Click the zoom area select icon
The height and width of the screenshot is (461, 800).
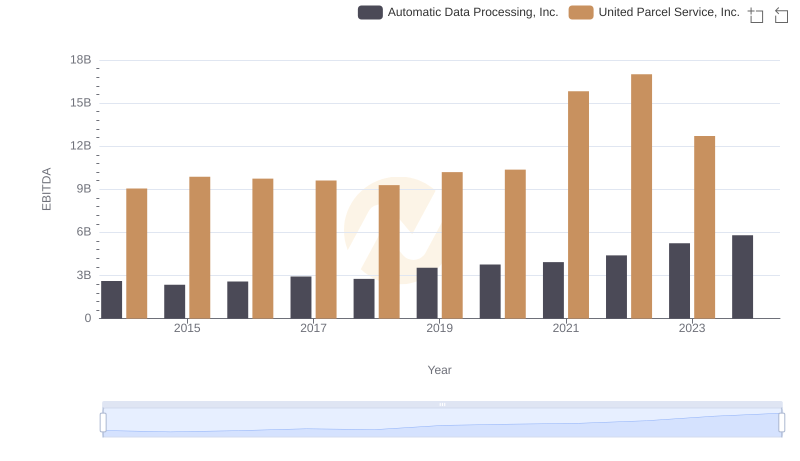[x=756, y=15]
